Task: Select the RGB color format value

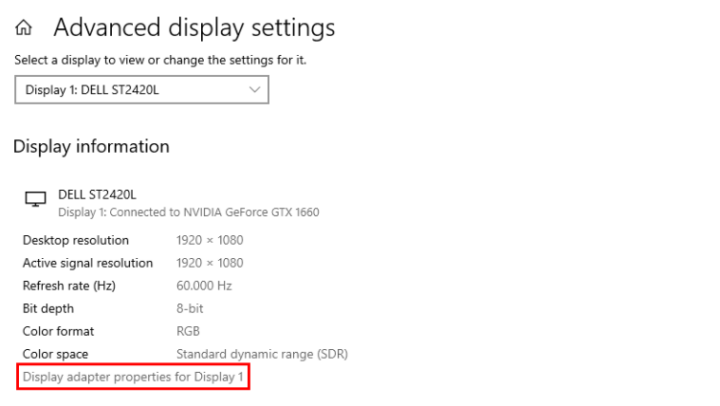Action: coord(188,331)
